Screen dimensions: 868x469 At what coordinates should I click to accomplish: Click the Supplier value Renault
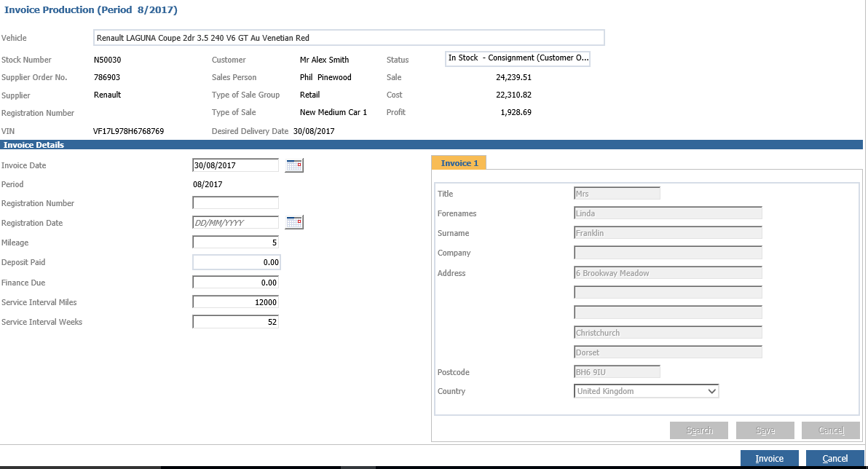pyautogui.click(x=107, y=95)
